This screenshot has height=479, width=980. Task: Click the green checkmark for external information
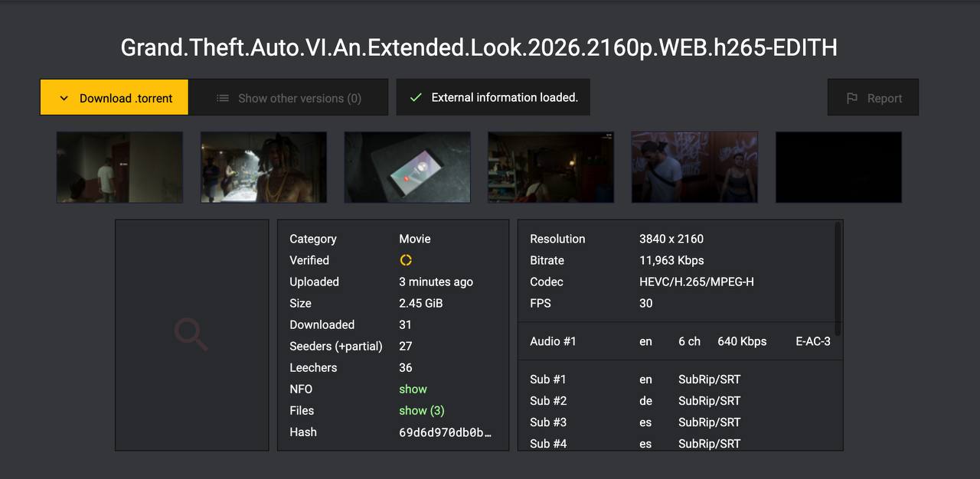pos(416,97)
